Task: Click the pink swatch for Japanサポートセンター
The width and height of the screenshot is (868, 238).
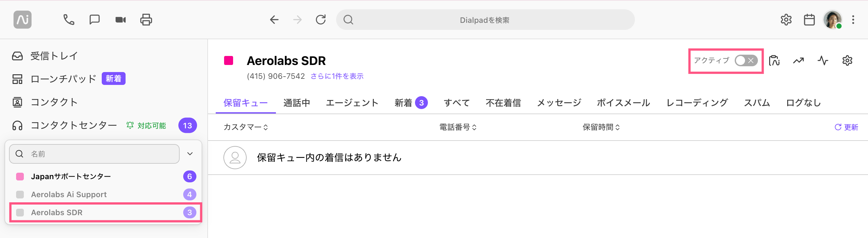Action: (20, 176)
